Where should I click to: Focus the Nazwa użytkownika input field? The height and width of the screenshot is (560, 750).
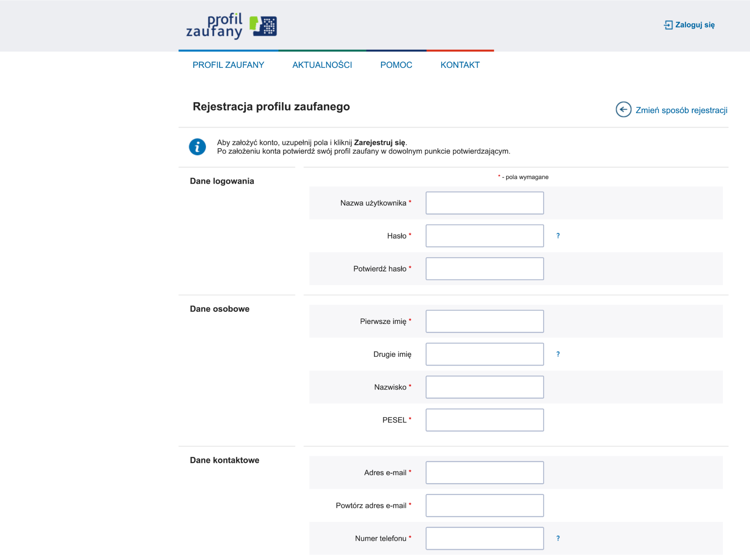(484, 203)
